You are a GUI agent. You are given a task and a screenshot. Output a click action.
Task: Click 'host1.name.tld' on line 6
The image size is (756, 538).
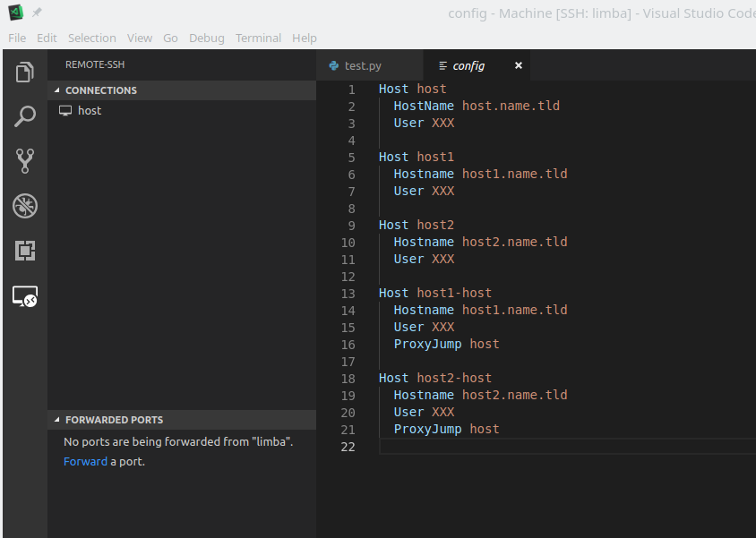coord(514,174)
